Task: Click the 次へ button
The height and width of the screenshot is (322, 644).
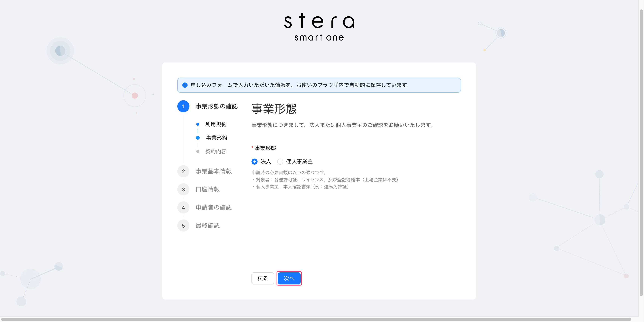Action: point(289,278)
